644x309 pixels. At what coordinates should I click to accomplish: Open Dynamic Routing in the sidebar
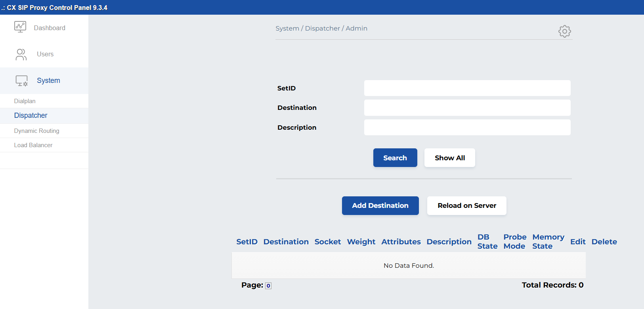click(36, 131)
